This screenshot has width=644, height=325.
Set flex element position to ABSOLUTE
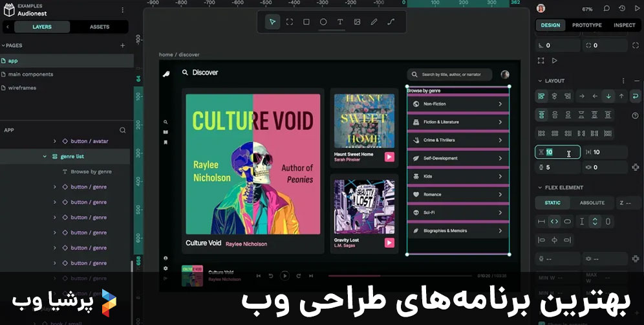[592, 203]
